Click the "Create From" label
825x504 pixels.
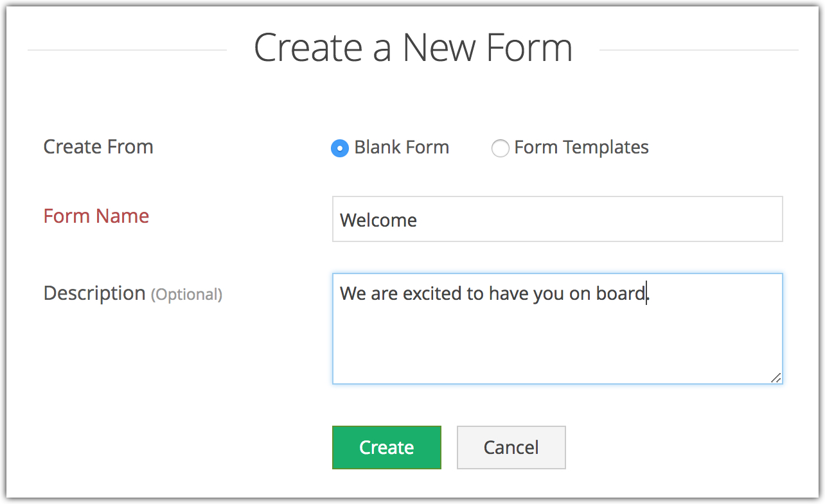click(x=98, y=146)
